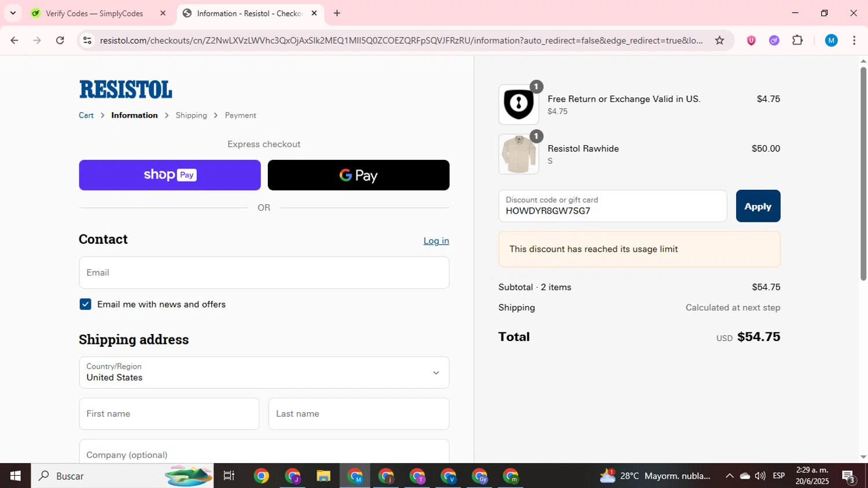Open the OneDrive cloud tray icon

click(x=745, y=476)
